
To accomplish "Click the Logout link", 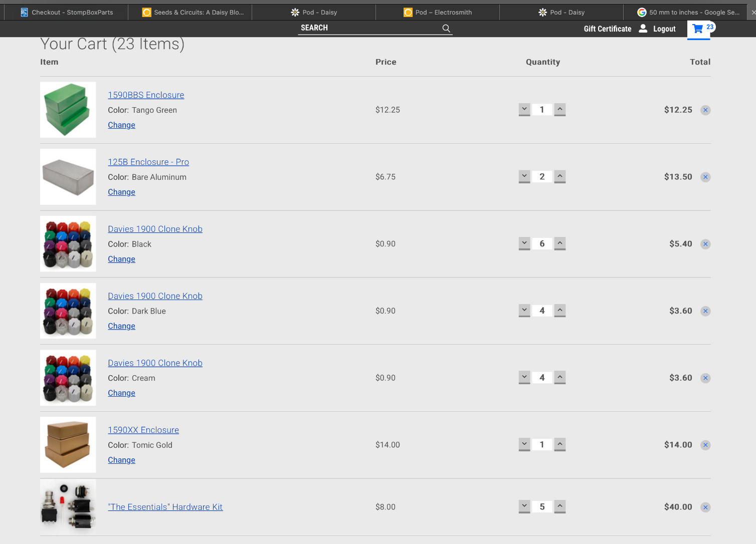I will coord(664,29).
